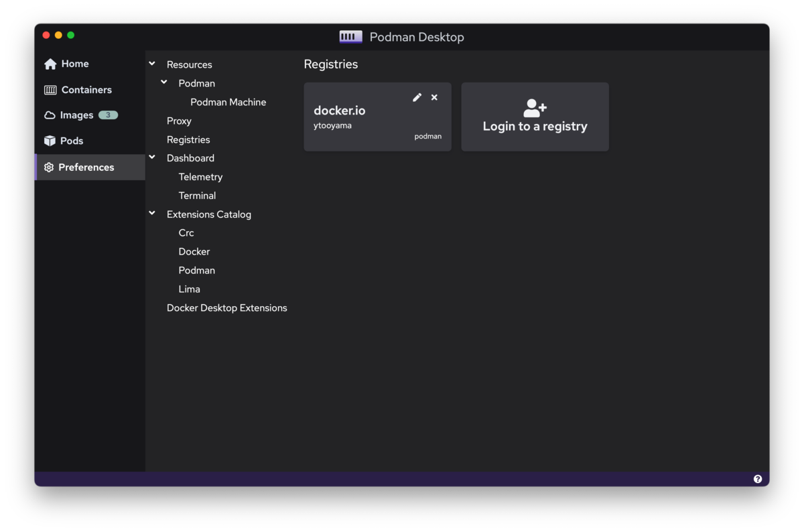Select Resources in the settings tree

coord(190,64)
